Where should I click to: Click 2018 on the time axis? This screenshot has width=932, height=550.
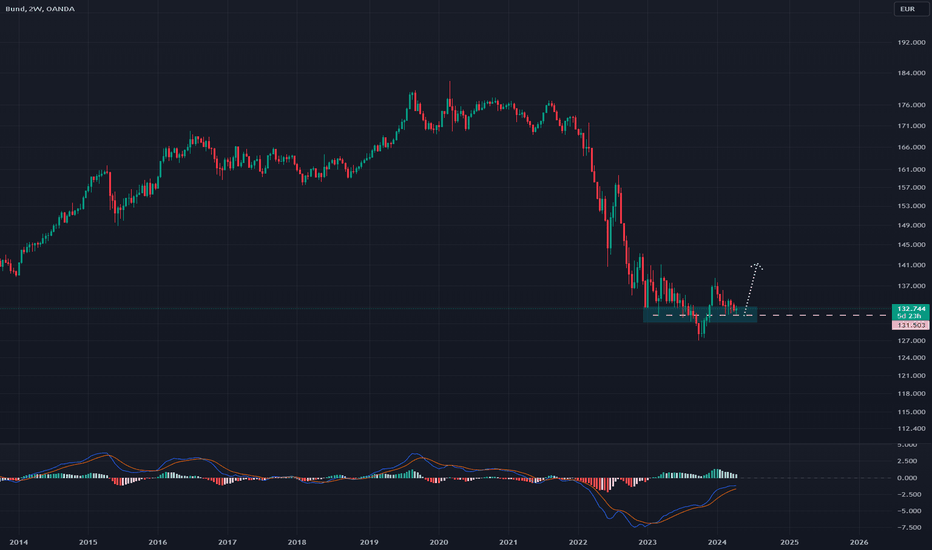297,542
